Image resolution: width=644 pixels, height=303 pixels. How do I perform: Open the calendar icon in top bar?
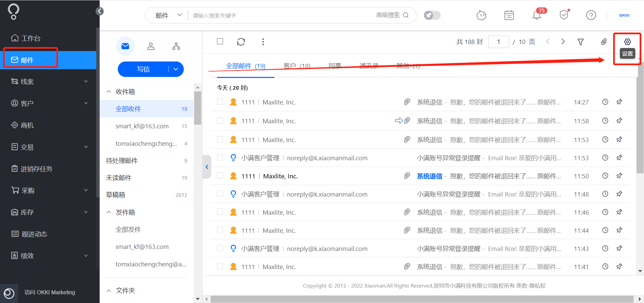(x=509, y=15)
